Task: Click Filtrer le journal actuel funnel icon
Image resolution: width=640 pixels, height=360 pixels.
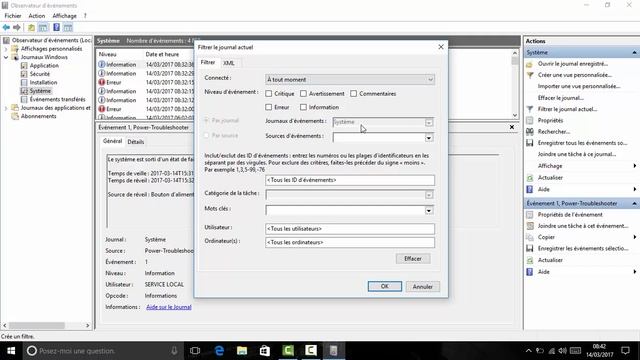Action: [x=530, y=109]
